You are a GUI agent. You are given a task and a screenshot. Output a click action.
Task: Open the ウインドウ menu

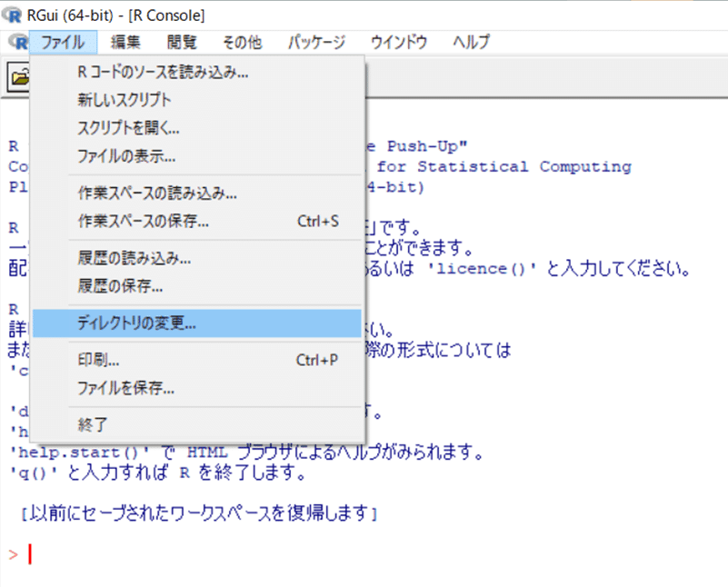399,42
